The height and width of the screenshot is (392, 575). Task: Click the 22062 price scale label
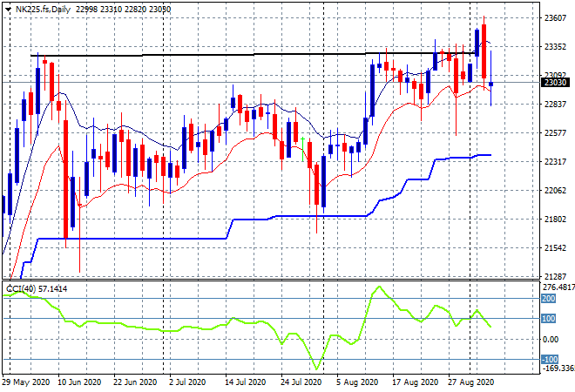555,190
